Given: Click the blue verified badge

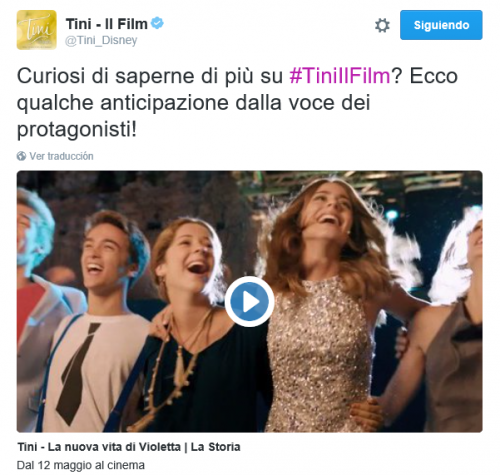Looking at the screenshot, I should coord(157,23).
